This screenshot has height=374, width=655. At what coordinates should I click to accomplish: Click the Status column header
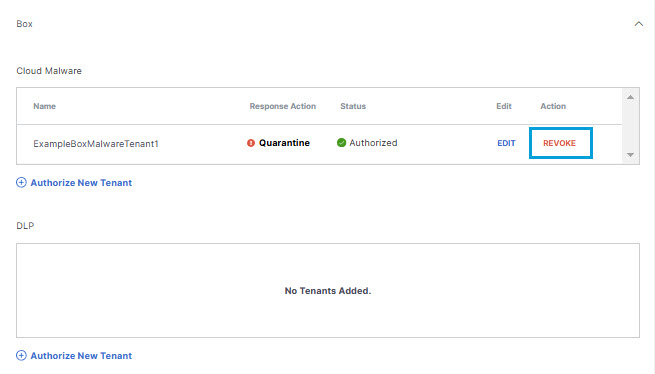tap(353, 106)
